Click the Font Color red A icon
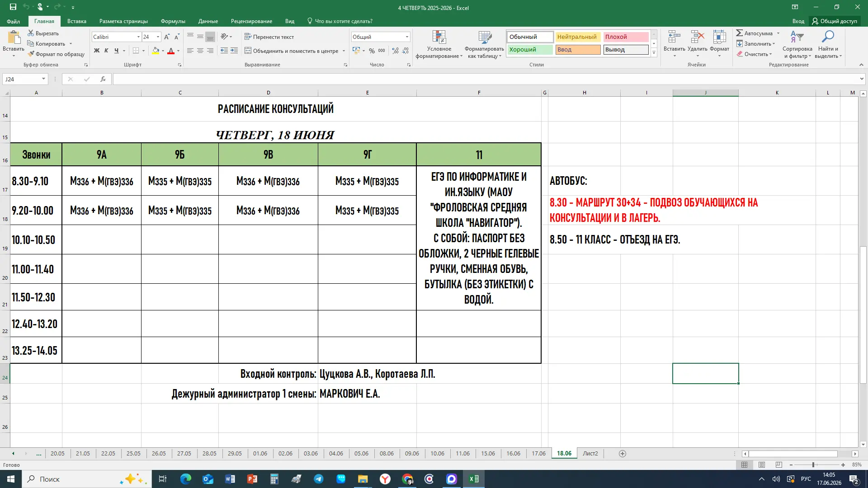Screen dimensions: 868x488 coord(171,51)
